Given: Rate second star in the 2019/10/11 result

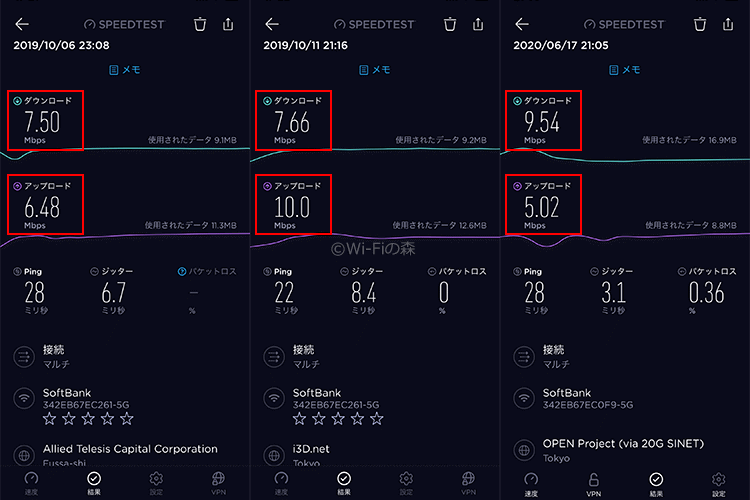Looking at the screenshot, I should [x=319, y=419].
